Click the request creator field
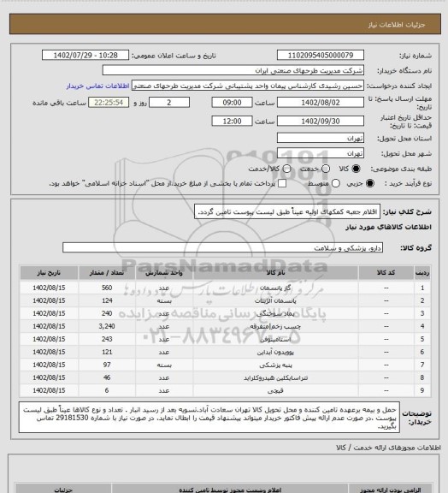 pyautogui.click(x=248, y=86)
